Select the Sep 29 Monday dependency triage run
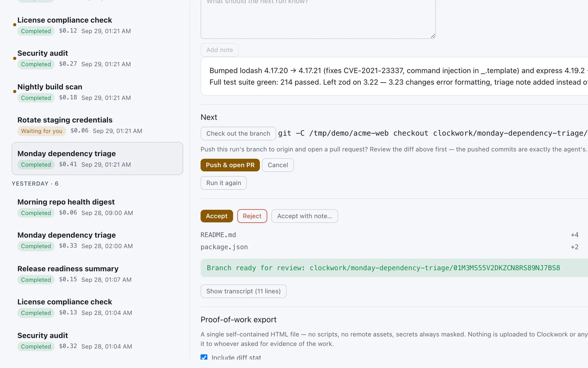588x368 pixels. click(x=97, y=159)
